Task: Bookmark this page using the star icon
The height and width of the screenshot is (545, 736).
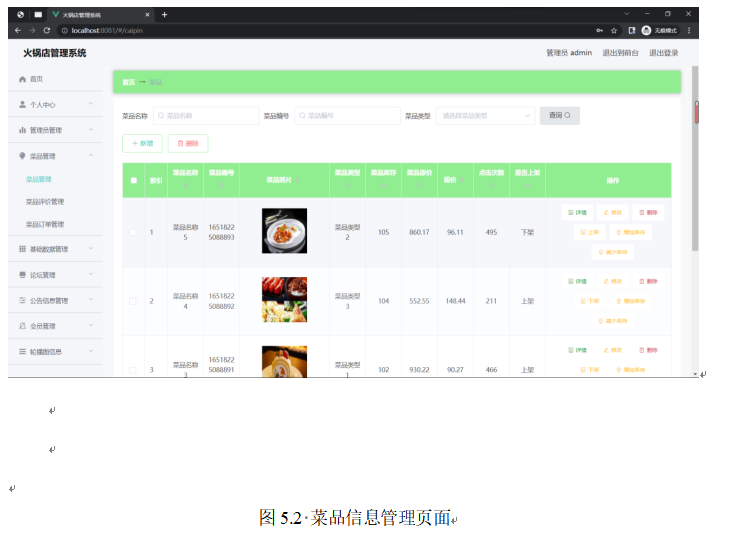Action: coord(613,31)
